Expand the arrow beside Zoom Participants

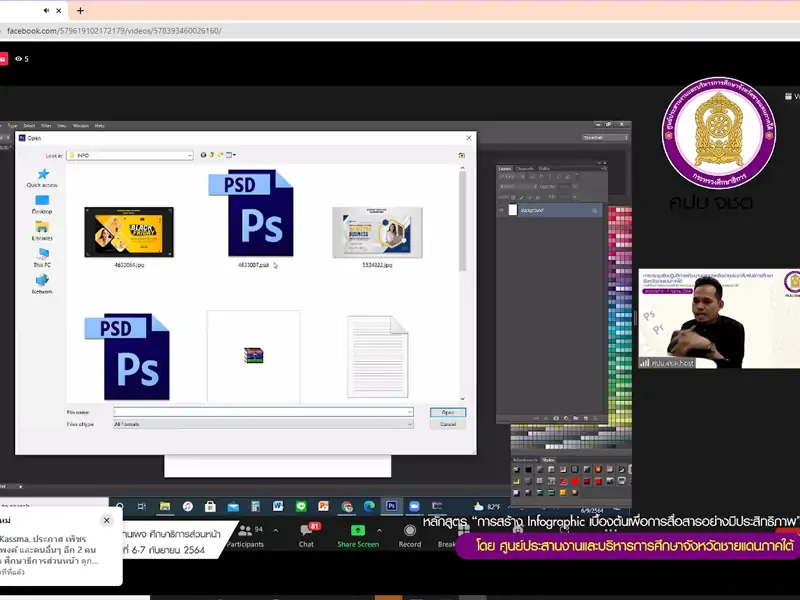276,531
